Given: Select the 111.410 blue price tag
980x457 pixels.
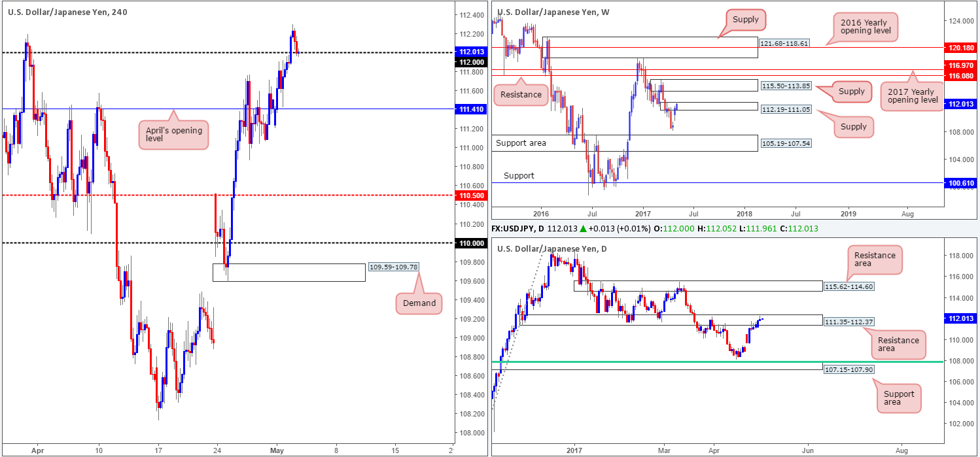Looking at the screenshot, I should click(470, 110).
